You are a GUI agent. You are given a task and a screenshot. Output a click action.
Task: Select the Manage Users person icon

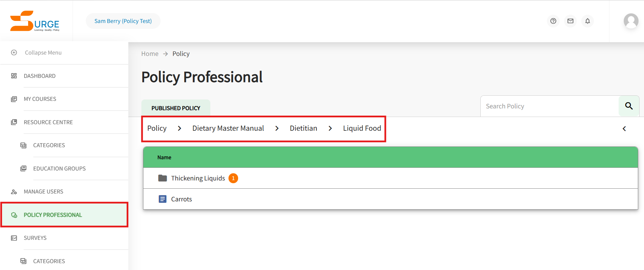point(14,191)
